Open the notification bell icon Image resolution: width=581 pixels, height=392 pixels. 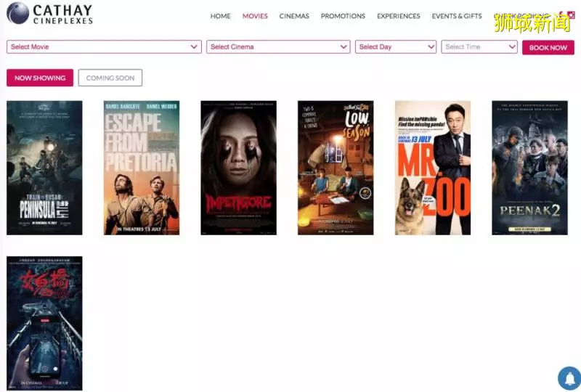570,379
